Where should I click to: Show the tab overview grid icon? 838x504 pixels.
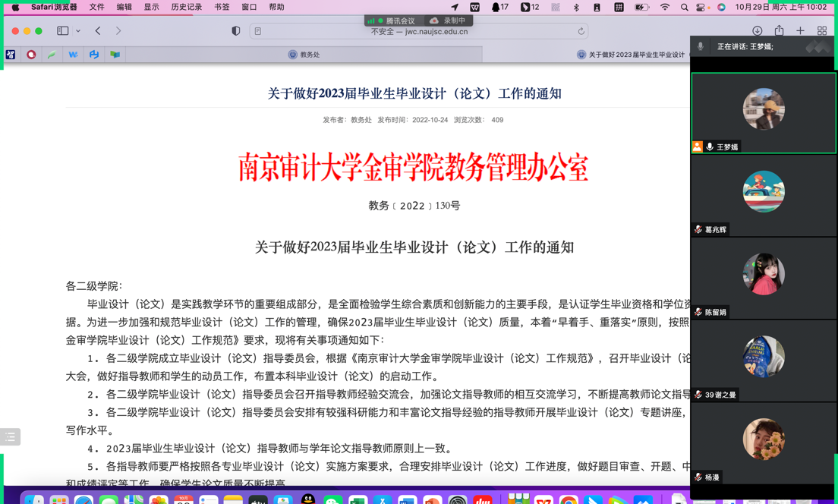(x=822, y=31)
